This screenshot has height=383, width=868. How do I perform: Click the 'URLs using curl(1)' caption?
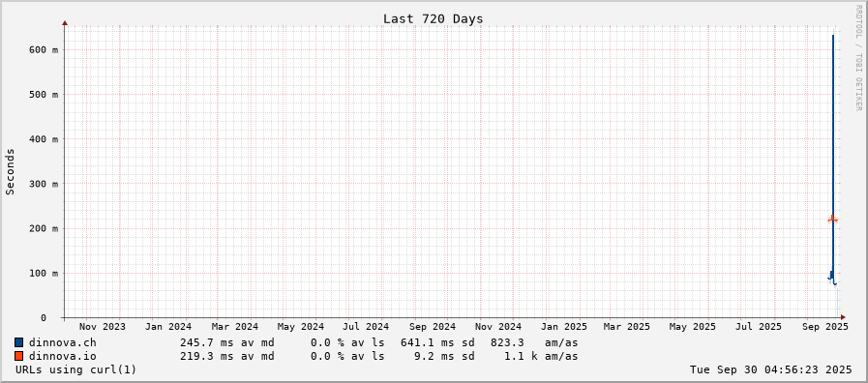coord(75,369)
